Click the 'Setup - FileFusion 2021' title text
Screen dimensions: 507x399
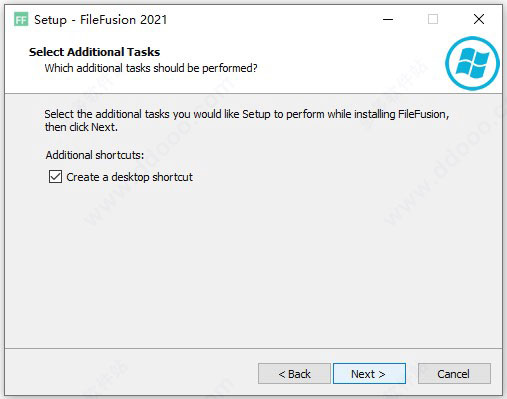tap(100, 20)
